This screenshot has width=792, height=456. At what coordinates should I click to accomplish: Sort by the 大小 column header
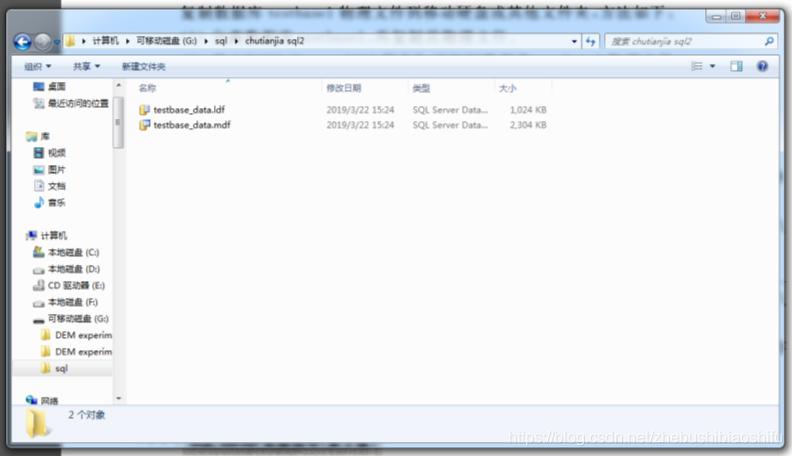click(508, 88)
